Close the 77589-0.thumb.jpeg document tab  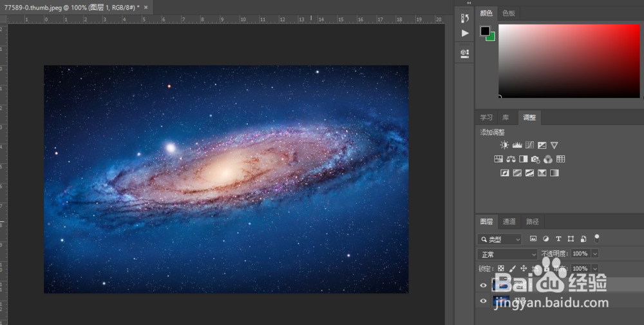[x=146, y=7]
